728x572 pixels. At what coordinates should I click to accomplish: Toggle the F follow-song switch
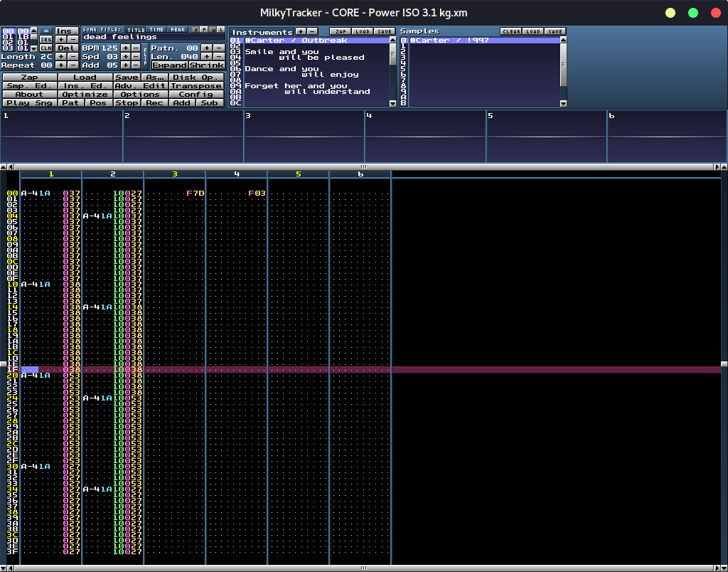[196, 30]
